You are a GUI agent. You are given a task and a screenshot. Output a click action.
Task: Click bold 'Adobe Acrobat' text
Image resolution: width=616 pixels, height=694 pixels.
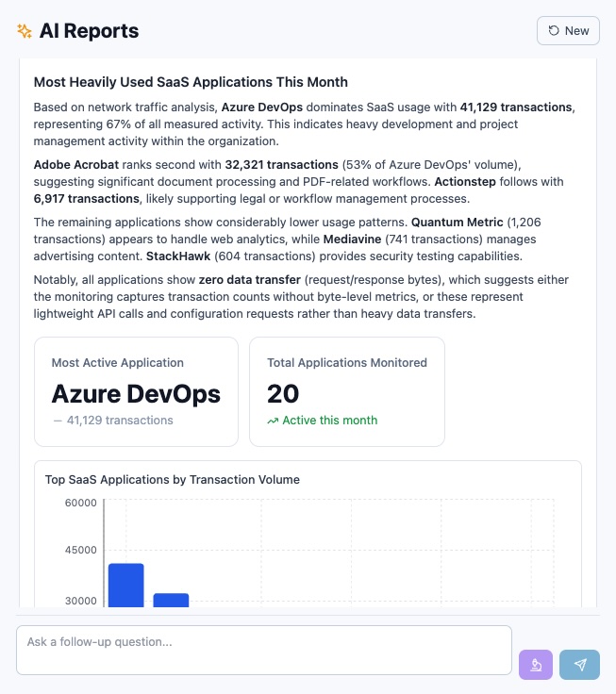coord(76,165)
